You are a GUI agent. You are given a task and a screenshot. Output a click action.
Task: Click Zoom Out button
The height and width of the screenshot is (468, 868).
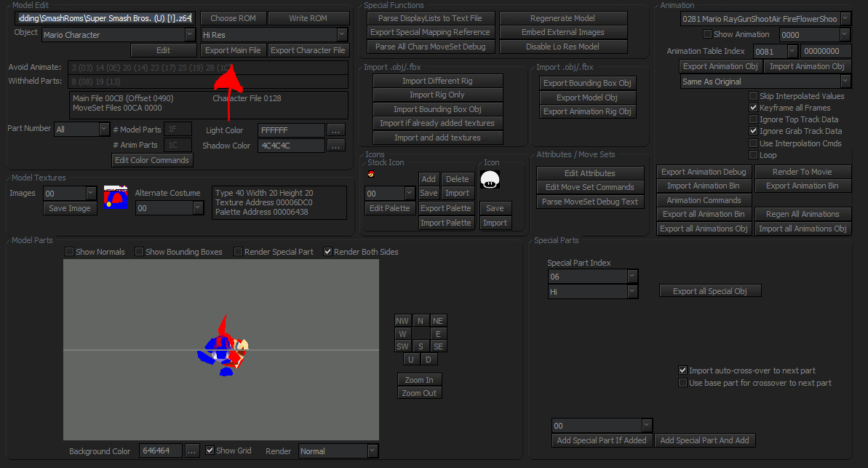419,393
